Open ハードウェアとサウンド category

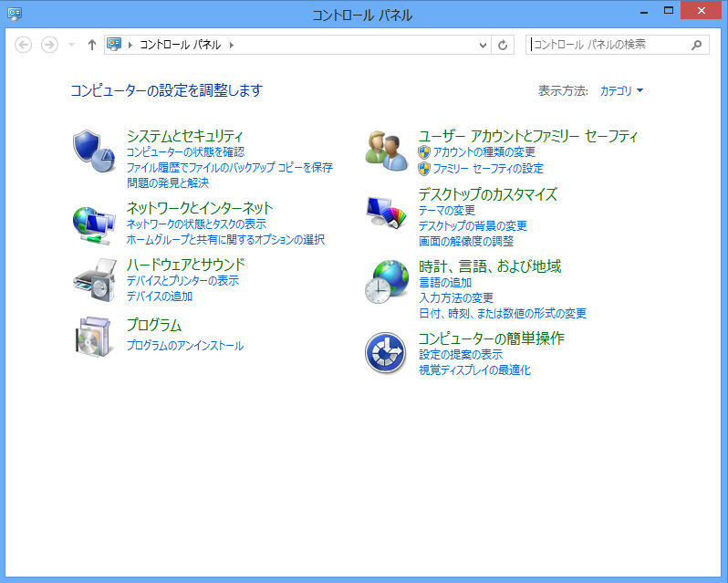click(x=186, y=265)
